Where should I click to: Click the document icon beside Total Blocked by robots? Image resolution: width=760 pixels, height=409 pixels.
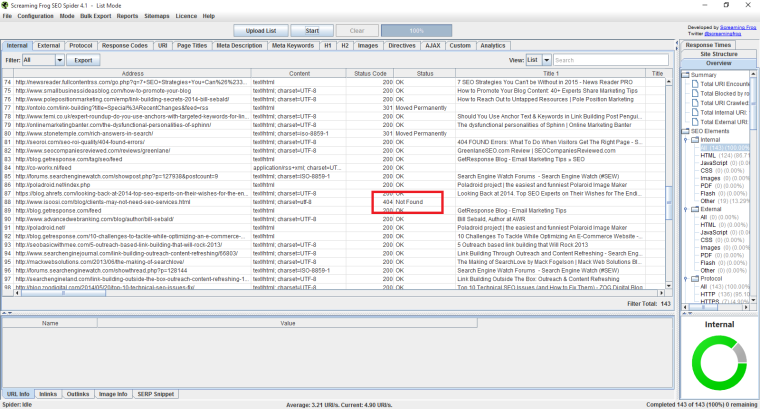695,93
